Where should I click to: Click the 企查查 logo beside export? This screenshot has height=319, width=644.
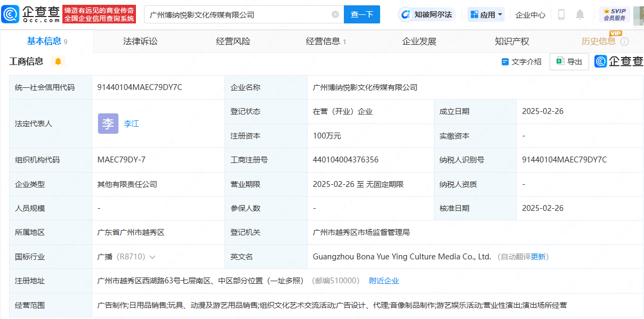coord(619,61)
